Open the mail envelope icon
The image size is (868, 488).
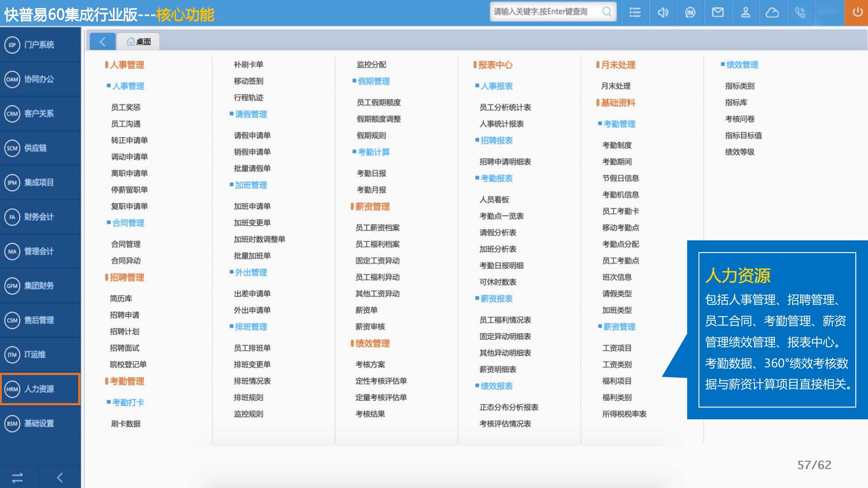tap(718, 12)
